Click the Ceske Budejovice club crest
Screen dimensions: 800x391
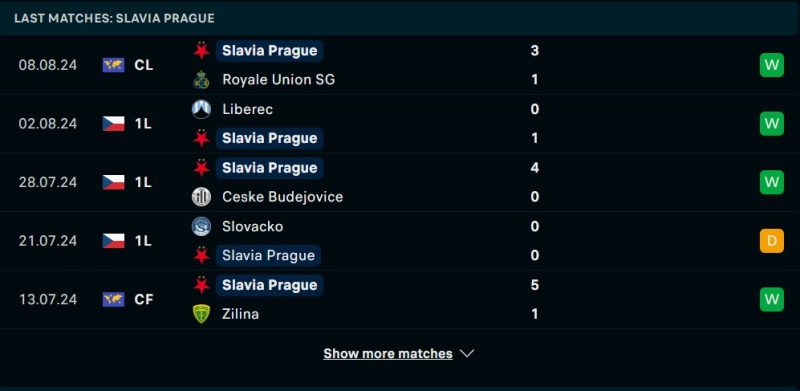201,197
